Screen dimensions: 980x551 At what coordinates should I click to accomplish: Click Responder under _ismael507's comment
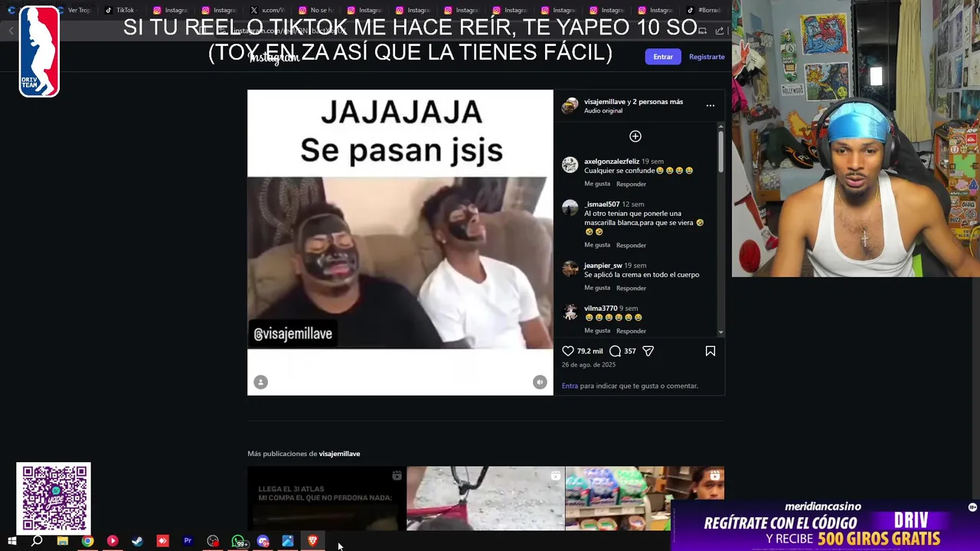coord(631,245)
